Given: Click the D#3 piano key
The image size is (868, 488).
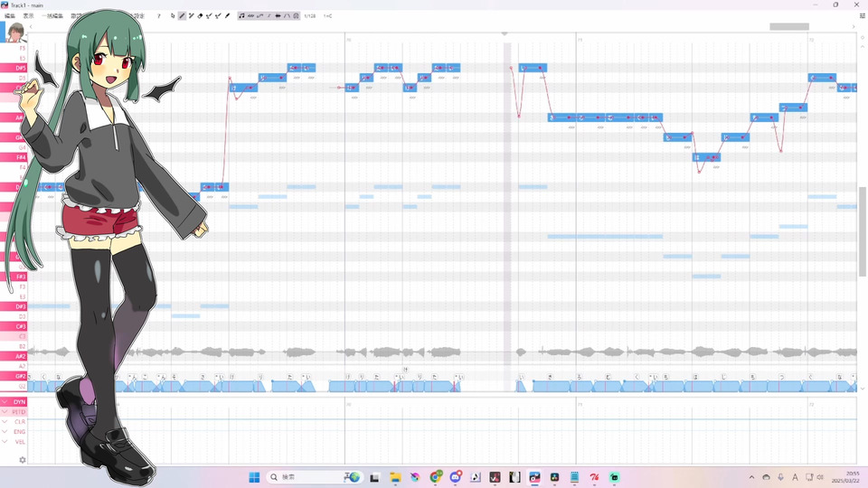Looking at the screenshot, I should click(14, 306).
